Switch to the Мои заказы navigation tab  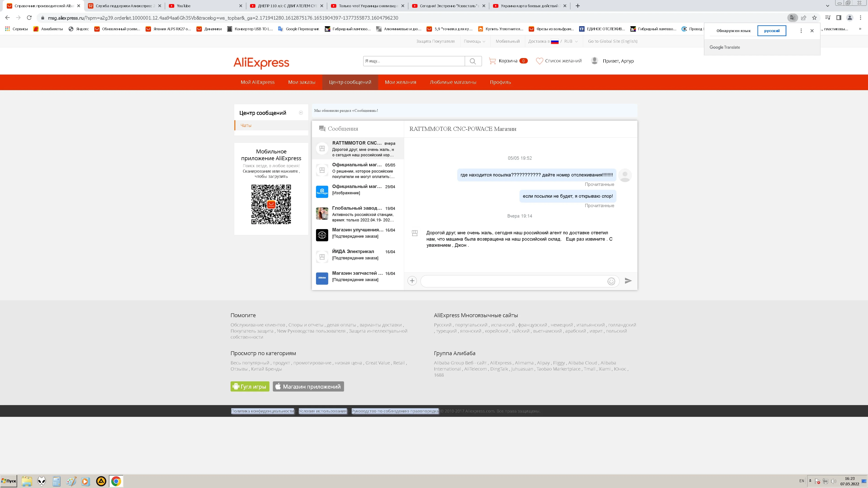(x=302, y=82)
